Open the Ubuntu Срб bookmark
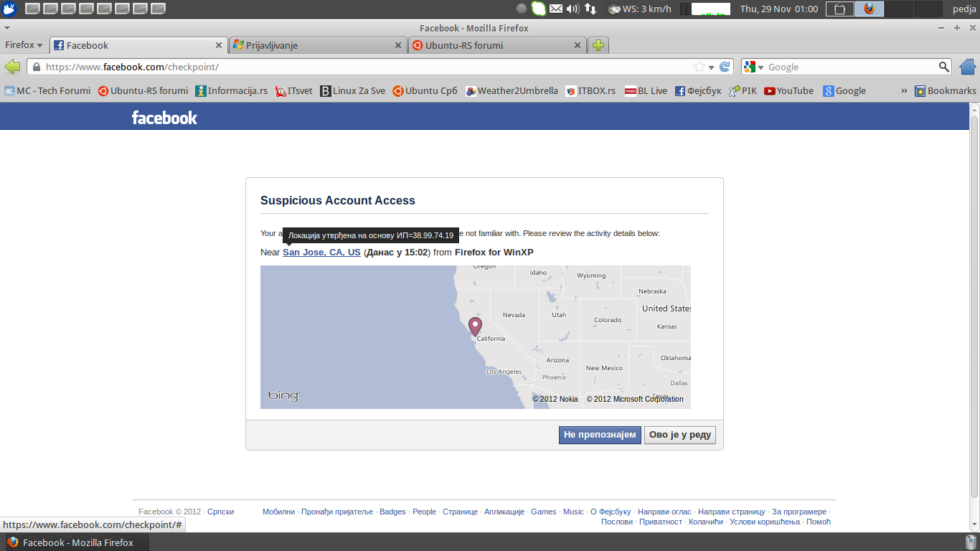The image size is (980, 551). click(x=425, y=91)
